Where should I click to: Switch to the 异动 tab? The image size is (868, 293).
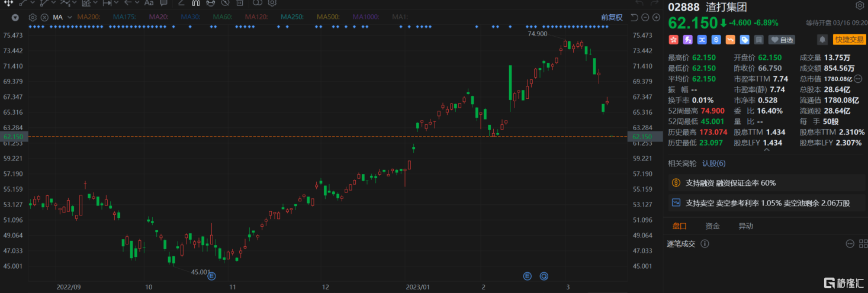click(745, 226)
